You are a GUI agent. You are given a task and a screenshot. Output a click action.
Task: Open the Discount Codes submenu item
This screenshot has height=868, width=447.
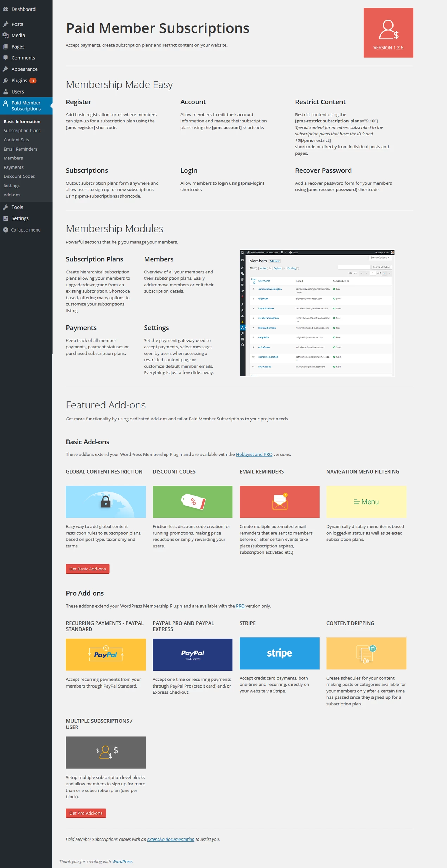click(x=19, y=176)
